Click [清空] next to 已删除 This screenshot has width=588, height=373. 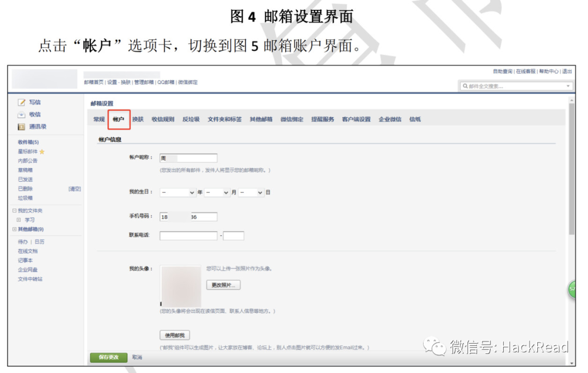pyautogui.click(x=75, y=189)
